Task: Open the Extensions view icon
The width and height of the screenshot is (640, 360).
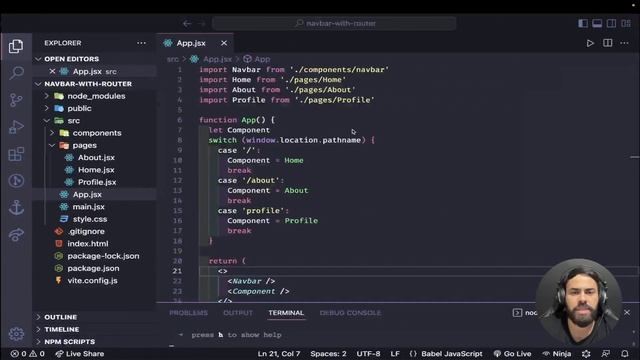Action: point(16,154)
